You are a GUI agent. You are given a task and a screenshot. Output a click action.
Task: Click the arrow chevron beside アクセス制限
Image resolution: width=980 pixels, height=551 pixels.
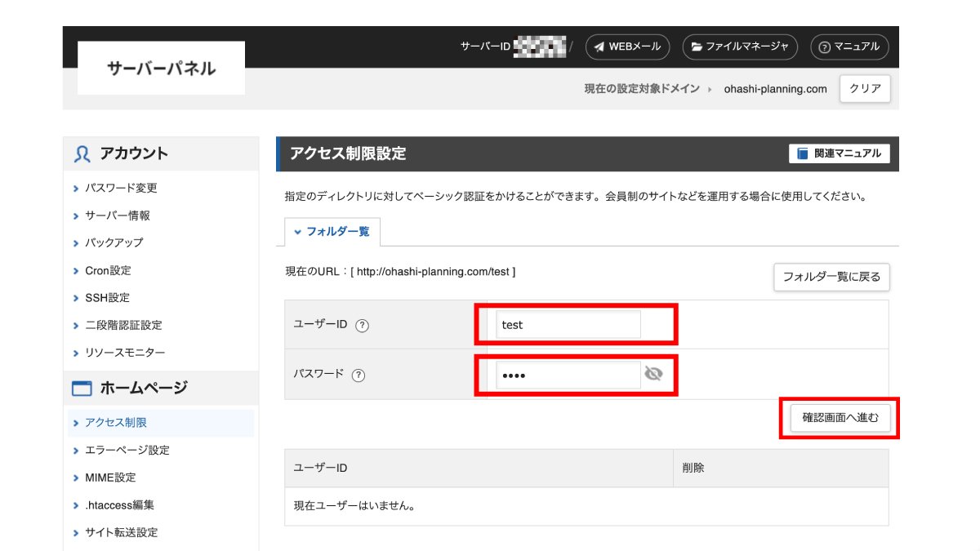tap(74, 422)
